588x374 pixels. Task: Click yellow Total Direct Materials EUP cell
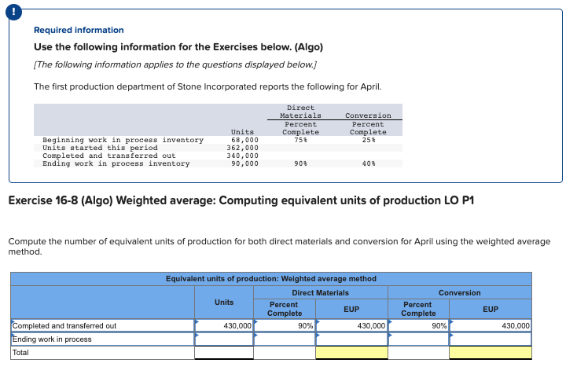pos(351,353)
